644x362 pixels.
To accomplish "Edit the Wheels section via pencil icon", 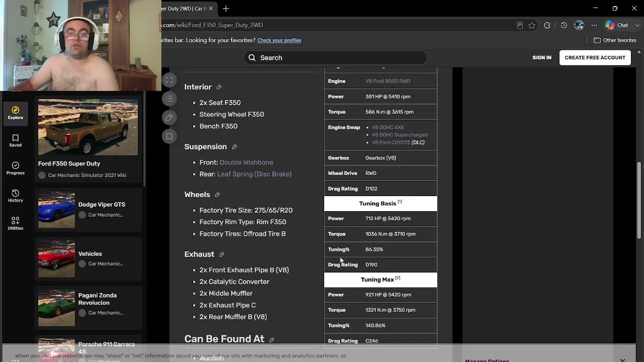I will pyautogui.click(x=217, y=195).
